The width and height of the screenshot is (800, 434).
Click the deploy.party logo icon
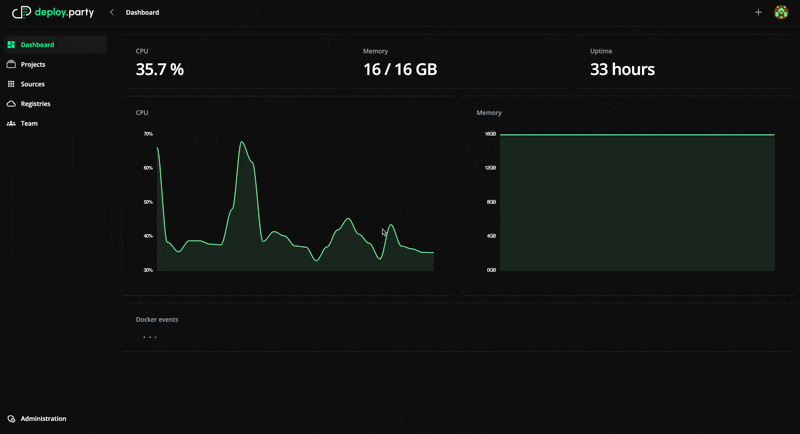coord(21,13)
